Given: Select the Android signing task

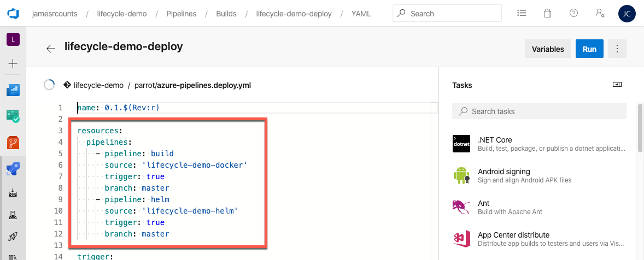Looking at the screenshot, I should (540, 175).
